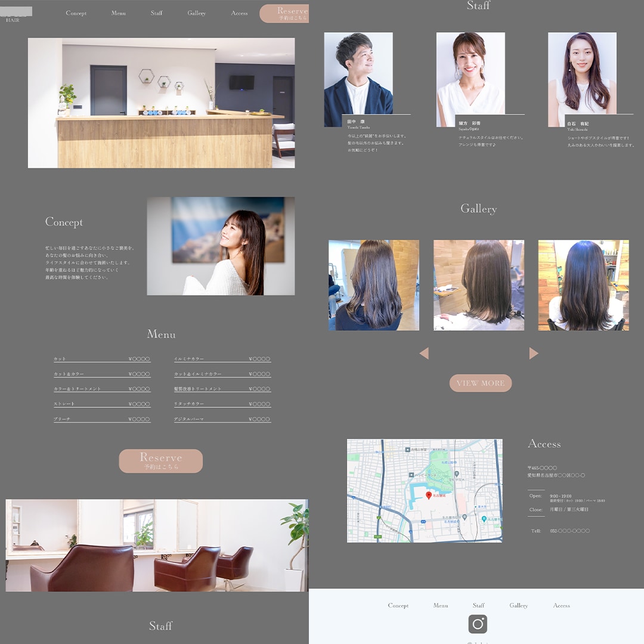This screenshot has width=644, height=644.
Task: Click the Staff link in the footer
Action: (478, 605)
